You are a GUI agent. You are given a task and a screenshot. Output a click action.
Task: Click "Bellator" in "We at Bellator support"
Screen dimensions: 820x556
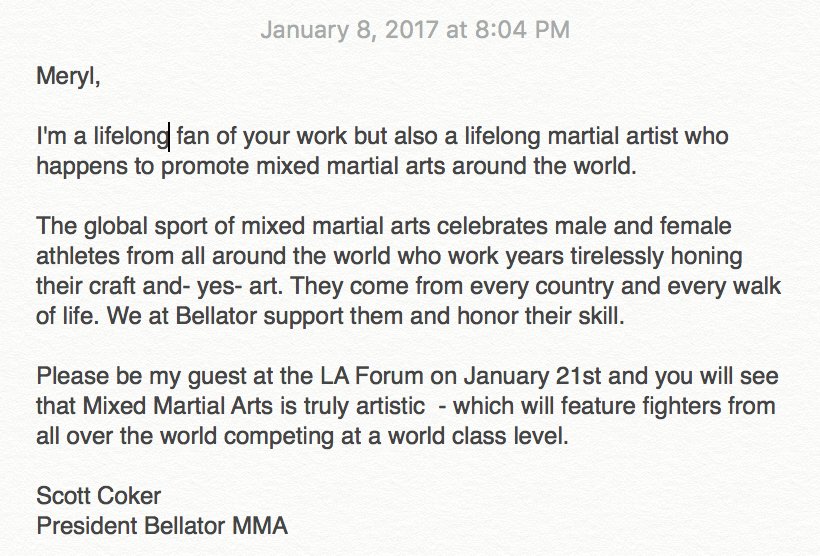point(216,316)
